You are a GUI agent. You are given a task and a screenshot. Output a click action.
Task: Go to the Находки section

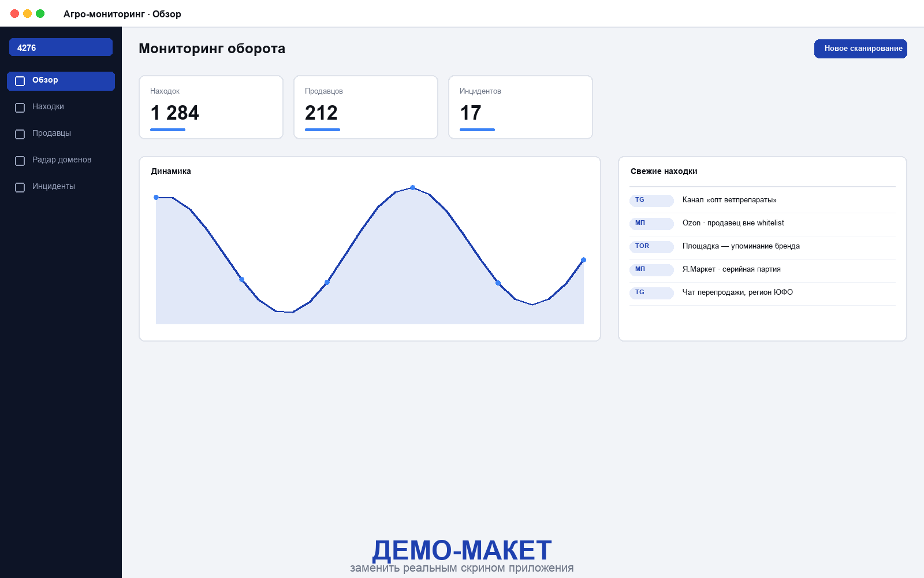point(61,108)
